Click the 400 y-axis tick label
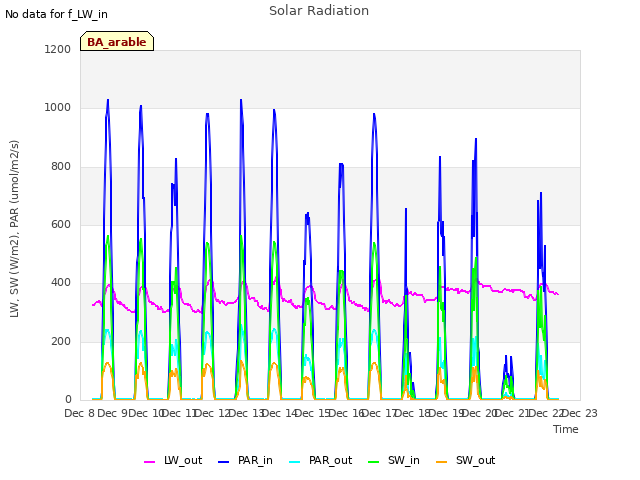This screenshot has height=480, width=640. [60, 282]
